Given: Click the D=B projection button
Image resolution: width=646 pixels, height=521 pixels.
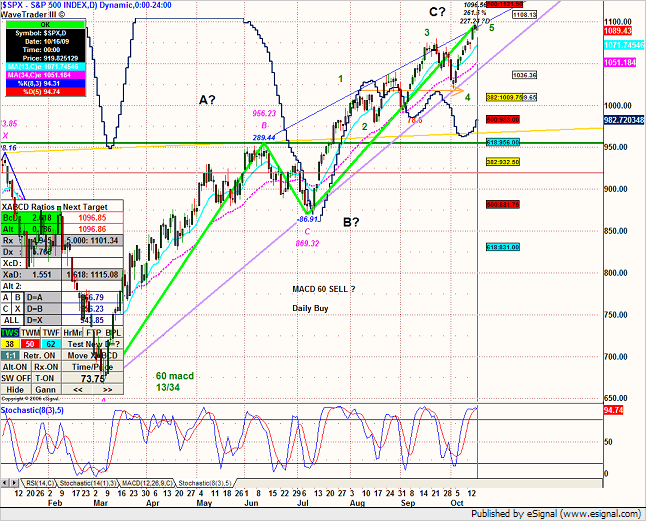Looking at the screenshot, I should coord(43,309).
